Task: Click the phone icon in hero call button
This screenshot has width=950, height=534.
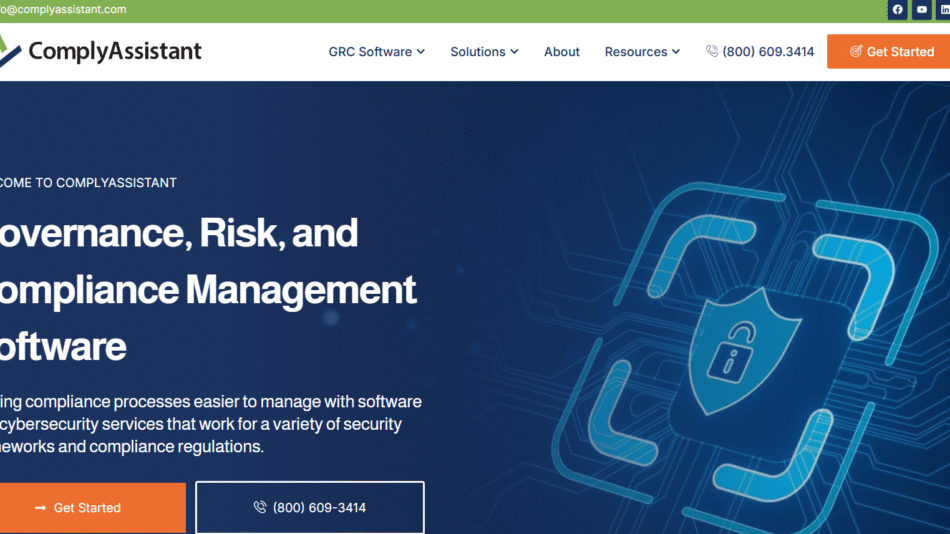Action: (260, 508)
